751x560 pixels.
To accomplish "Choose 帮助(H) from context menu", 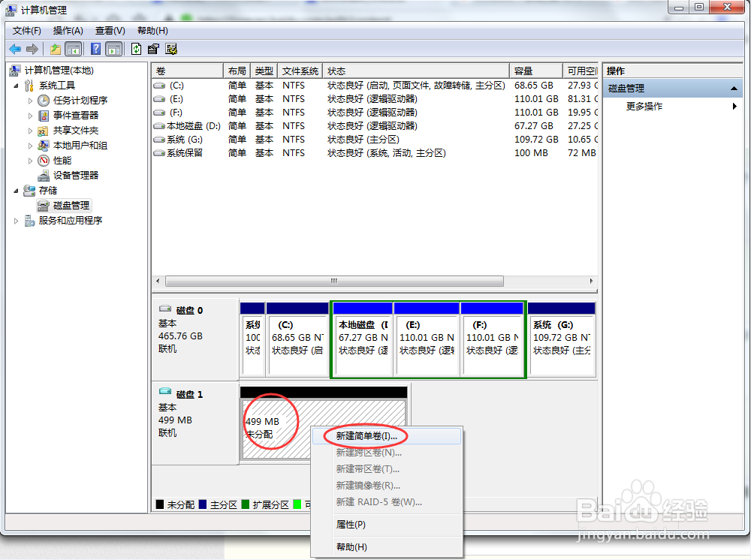I will coord(387,546).
